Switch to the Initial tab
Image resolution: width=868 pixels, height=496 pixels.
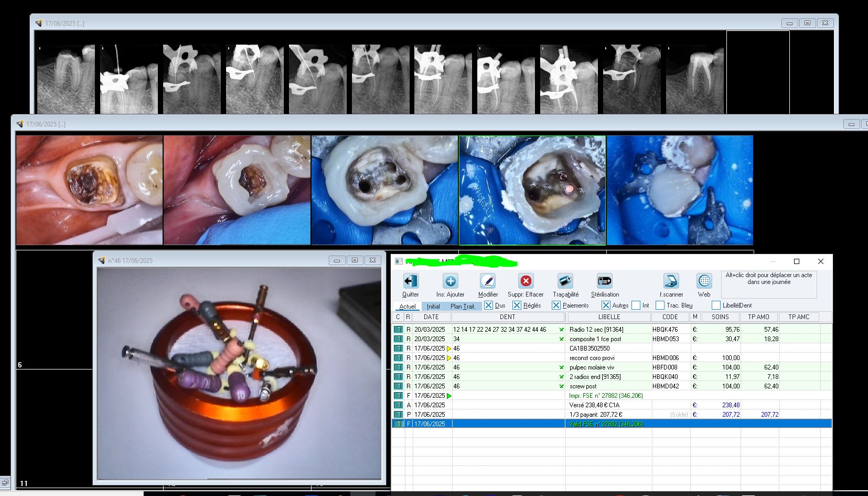433,307
